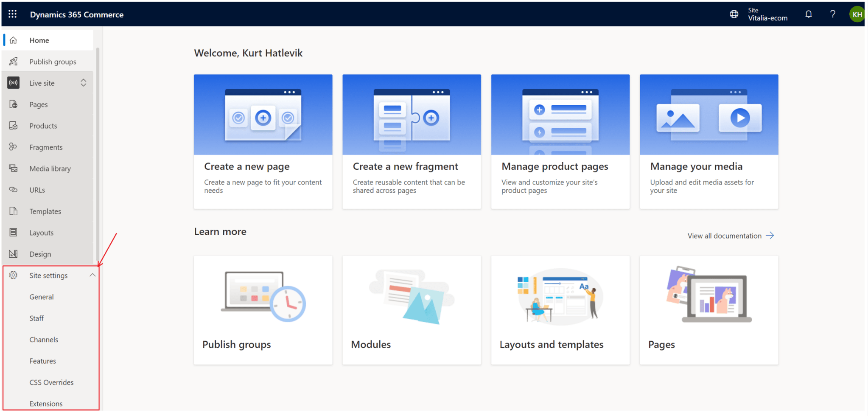
Task: Open the Channels settings sub-item
Action: pos(44,340)
